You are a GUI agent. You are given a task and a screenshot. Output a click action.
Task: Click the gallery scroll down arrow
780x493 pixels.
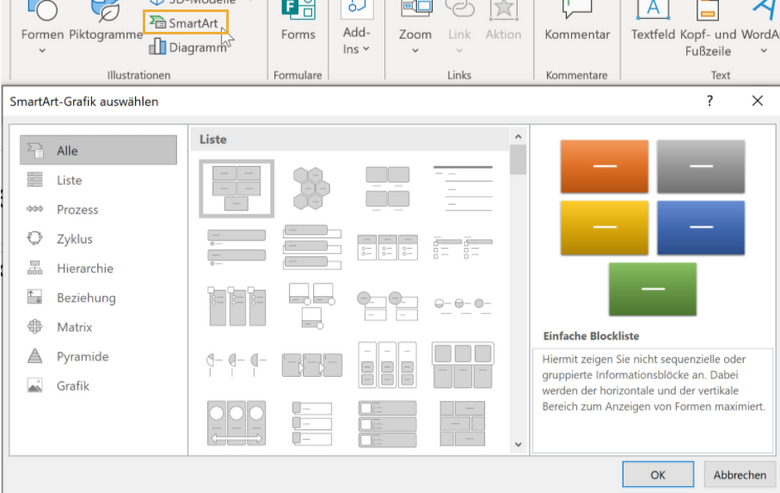click(x=518, y=444)
